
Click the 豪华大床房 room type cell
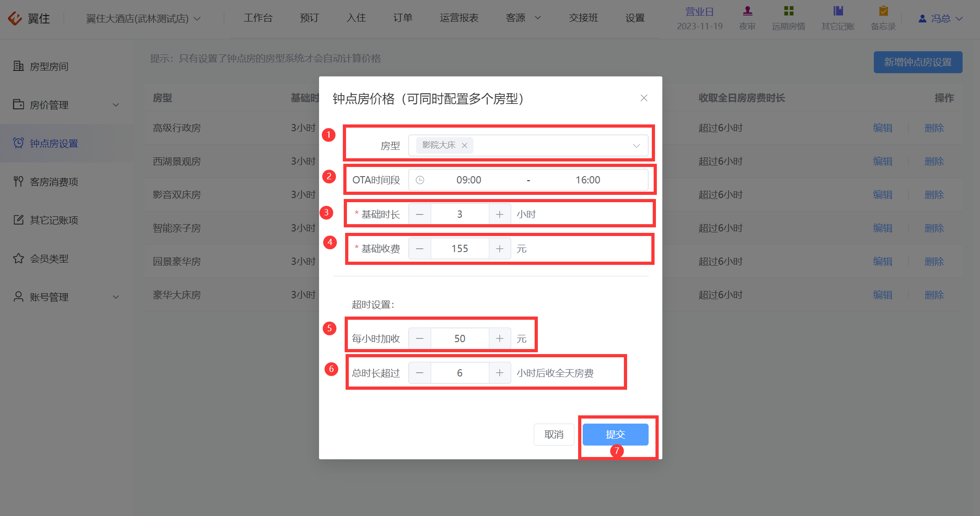[177, 295]
